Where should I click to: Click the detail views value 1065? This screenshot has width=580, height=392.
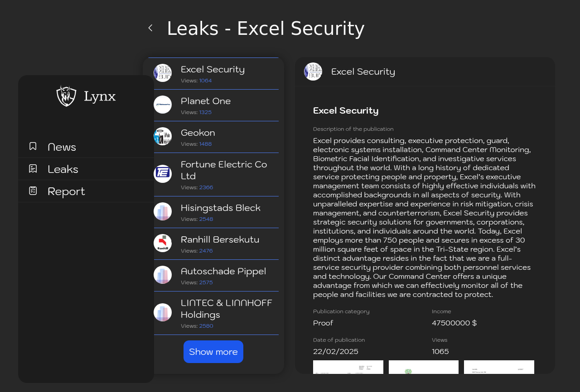click(x=440, y=352)
